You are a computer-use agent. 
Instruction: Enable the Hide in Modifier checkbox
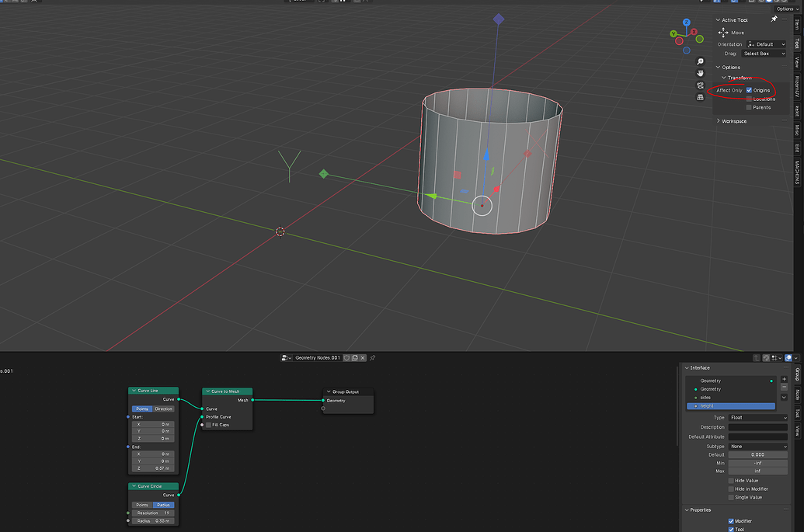(731, 489)
